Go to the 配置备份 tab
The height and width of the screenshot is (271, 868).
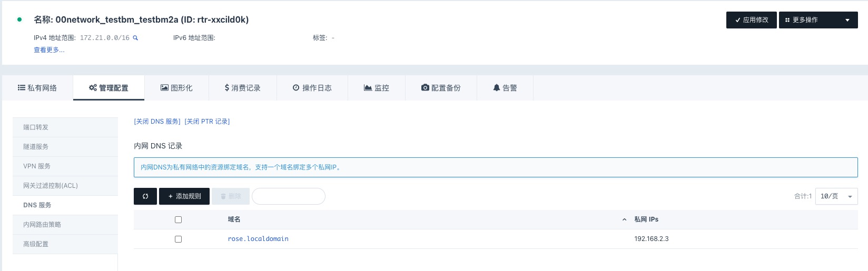pyautogui.click(x=441, y=88)
